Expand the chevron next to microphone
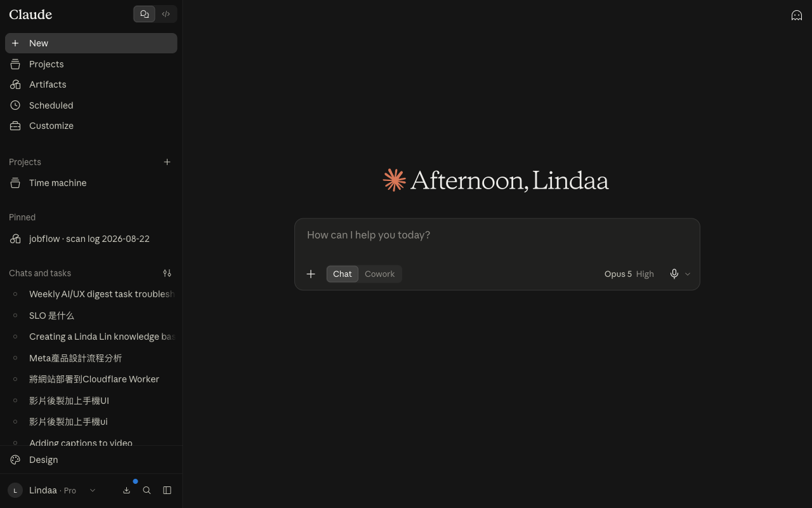Screen dimensions: 812x508 [688, 274]
